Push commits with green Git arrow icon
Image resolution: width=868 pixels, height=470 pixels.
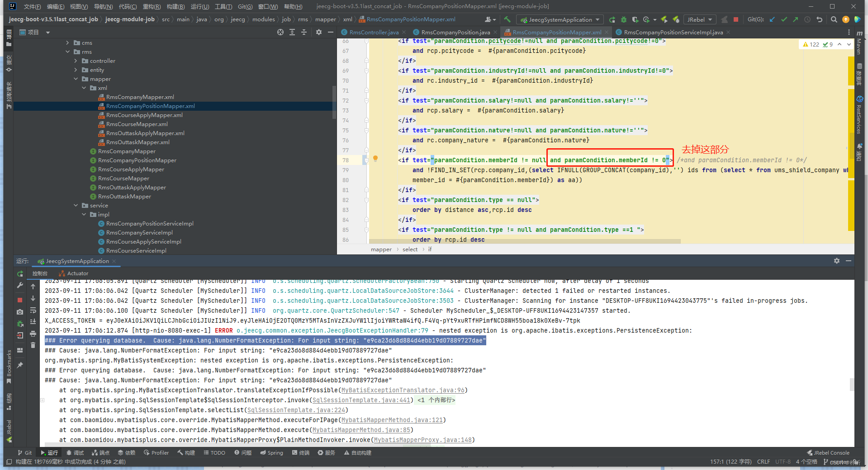pos(796,19)
